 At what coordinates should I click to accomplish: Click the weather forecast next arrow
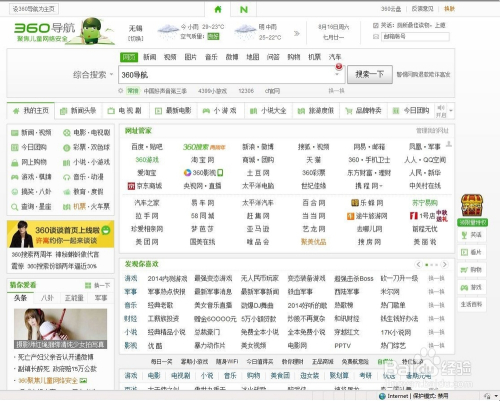tap(296, 33)
